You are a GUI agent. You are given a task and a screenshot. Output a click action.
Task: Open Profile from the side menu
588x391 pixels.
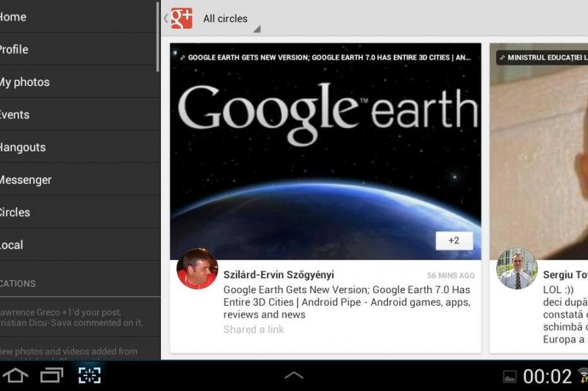[x=79, y=49]
